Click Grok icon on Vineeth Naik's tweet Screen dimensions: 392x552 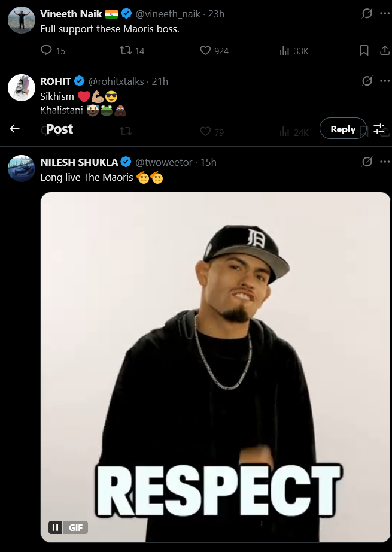[x=367, y=13]
